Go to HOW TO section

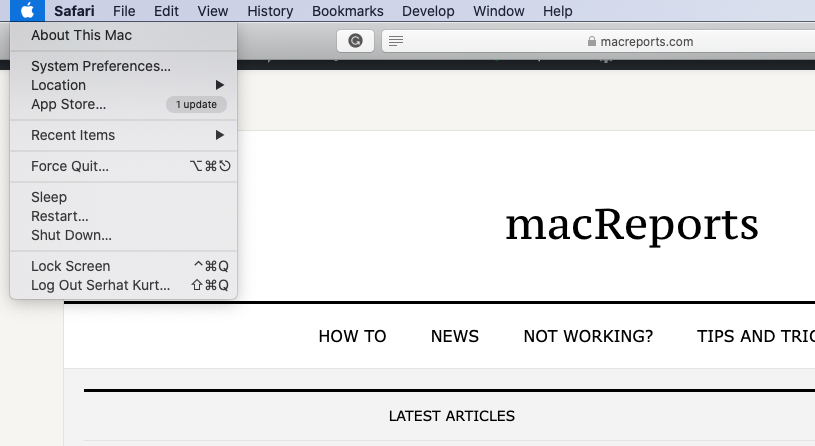[352, 336]
